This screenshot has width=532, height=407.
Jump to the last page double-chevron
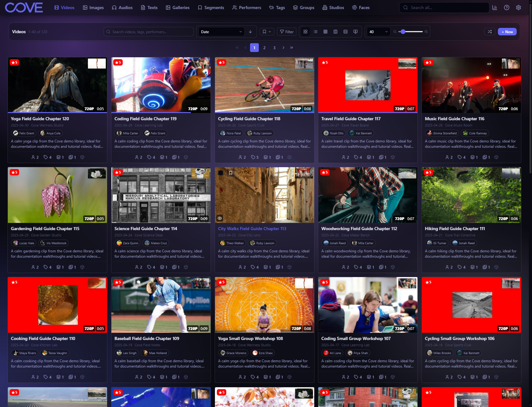click(x=292, y=48)
